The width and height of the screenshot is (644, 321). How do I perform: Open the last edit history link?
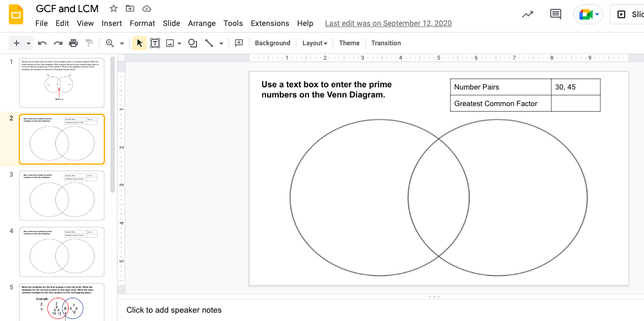point(388,23)
